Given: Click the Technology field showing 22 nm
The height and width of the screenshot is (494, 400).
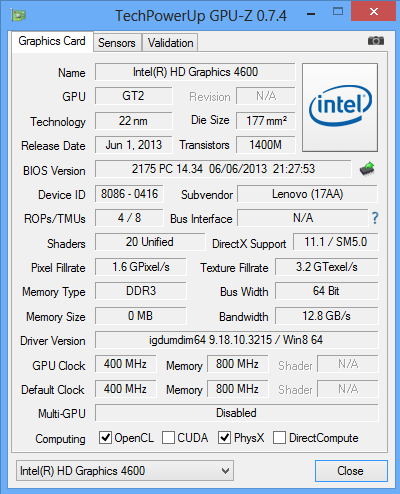Looking at the screenshot, I should click(x=133, y=121).
